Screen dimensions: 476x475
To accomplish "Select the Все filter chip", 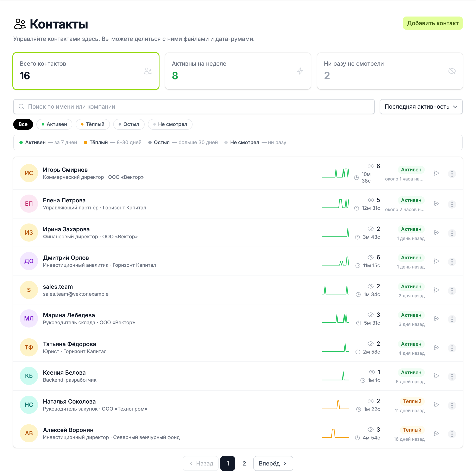I will pyautogui.click(x=23, y=124).
